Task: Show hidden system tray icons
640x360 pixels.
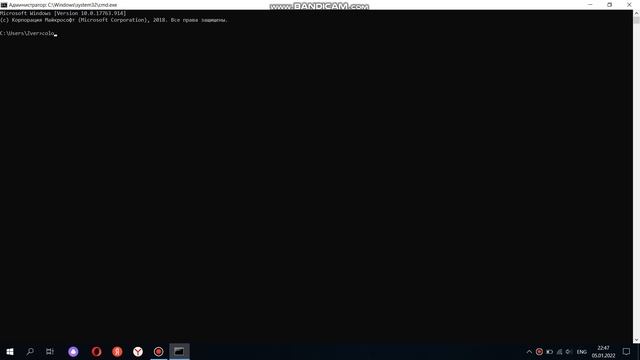Action: (x=529, y=351)
